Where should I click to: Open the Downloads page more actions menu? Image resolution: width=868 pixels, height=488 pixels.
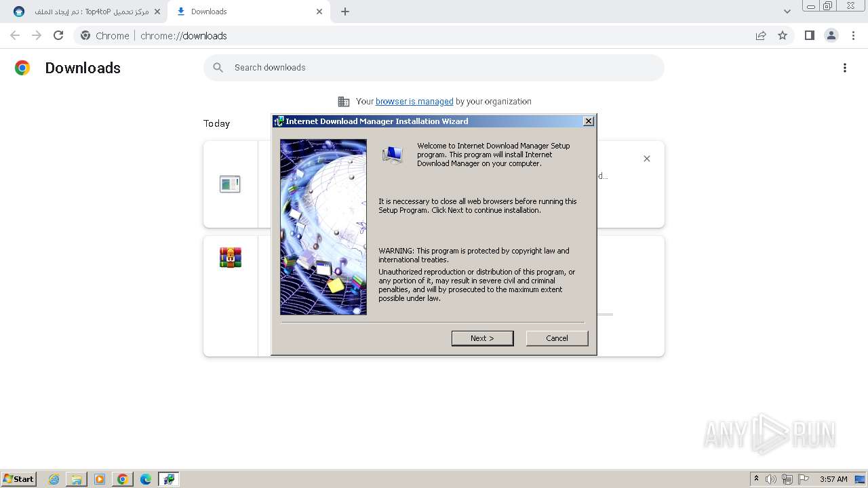coord(845,68)
